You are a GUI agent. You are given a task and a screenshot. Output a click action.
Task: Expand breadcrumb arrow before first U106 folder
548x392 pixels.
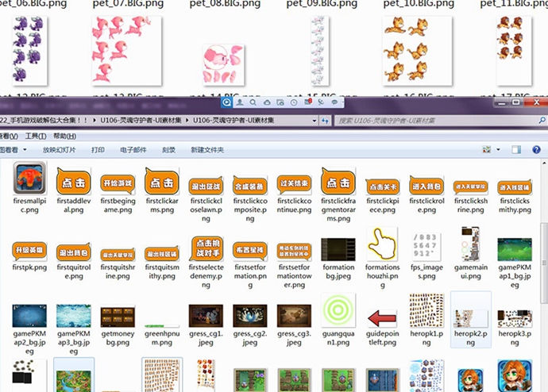[x=95, y=121]
